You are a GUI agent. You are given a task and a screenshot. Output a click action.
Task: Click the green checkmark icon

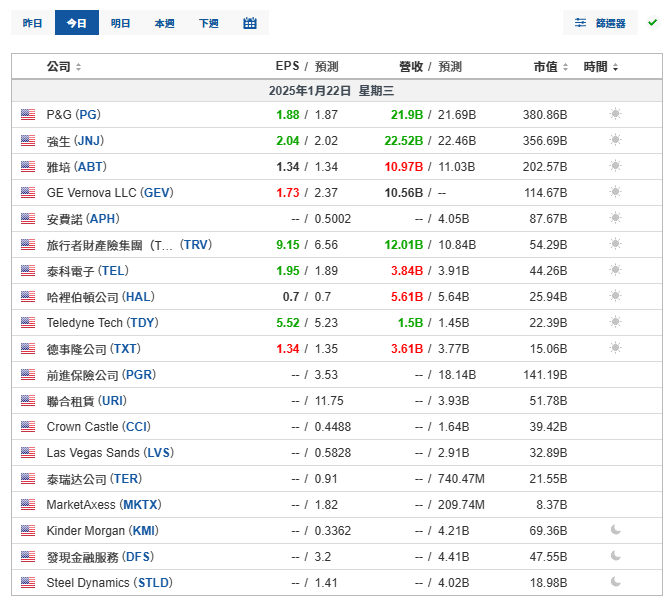(x=652, y=22)
